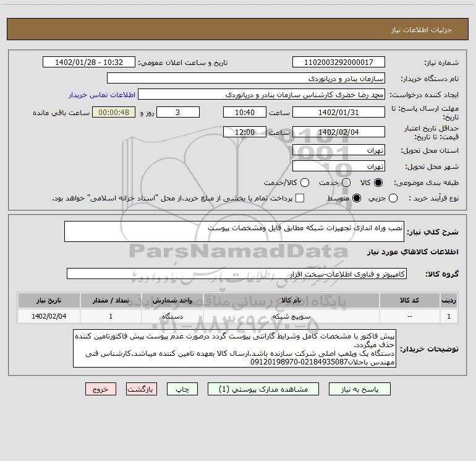Image resolution: width=476 pixels, height=461 pixels.
Task: Click the سوییچ شبکه item name cell
Action: point(291,316)
